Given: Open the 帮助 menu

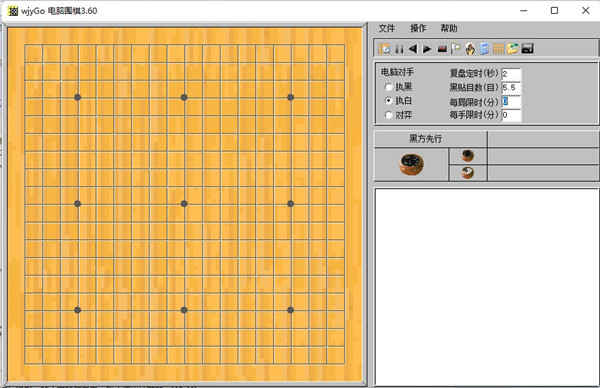Looking at the screenshot, I should click(x=449, y=28).
